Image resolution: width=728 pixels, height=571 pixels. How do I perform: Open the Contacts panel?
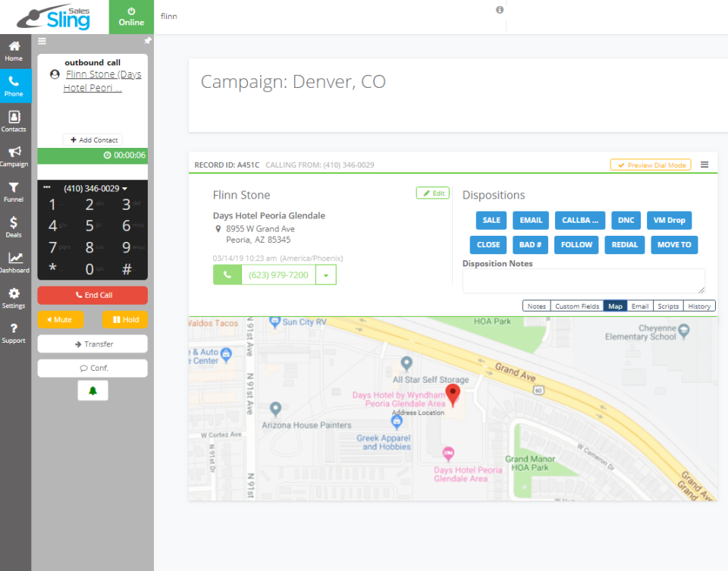coord(14,120)
